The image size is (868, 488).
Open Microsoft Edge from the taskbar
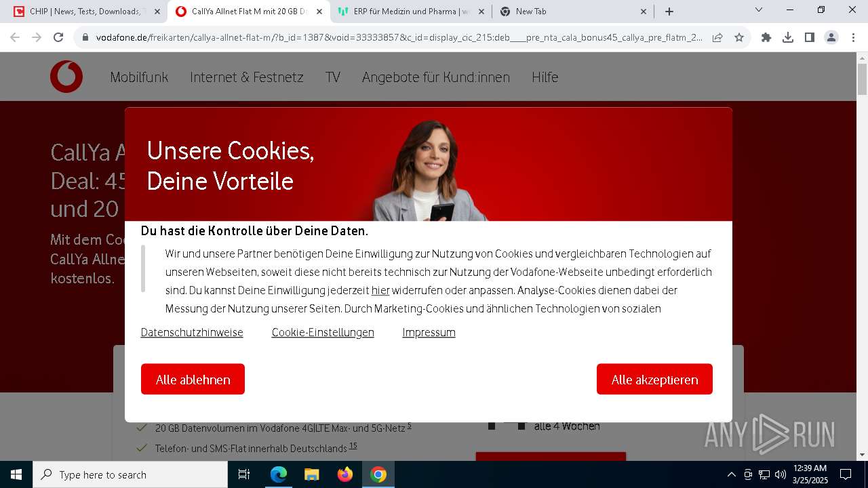click(279, 474)
